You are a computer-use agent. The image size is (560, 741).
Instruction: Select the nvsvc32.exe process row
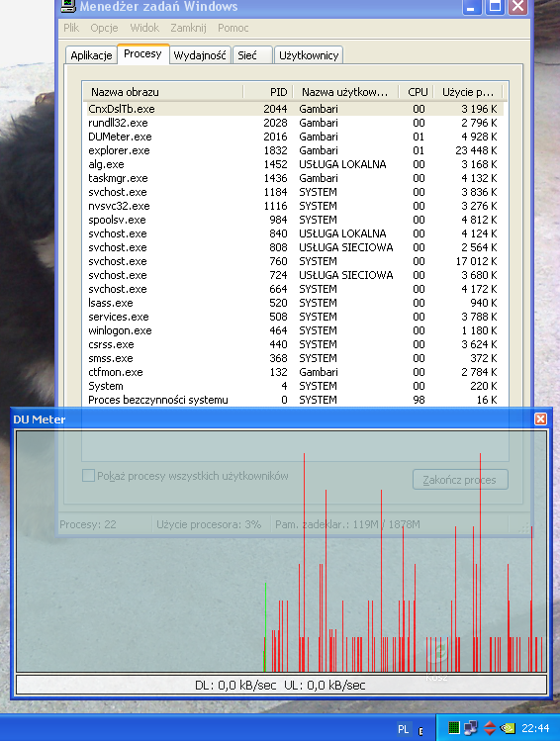click(x=294, y=206)
